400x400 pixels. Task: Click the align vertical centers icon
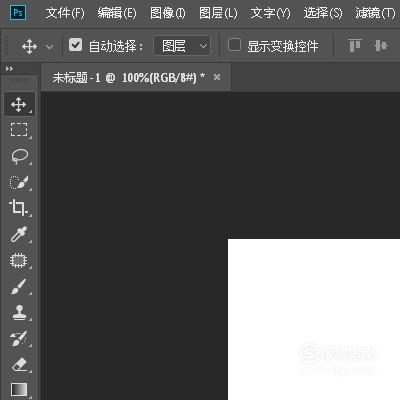click(x=381, y=45)
